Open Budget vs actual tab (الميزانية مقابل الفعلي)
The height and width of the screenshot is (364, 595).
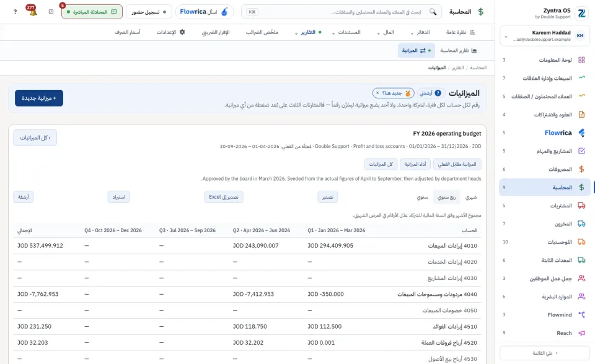457,164
